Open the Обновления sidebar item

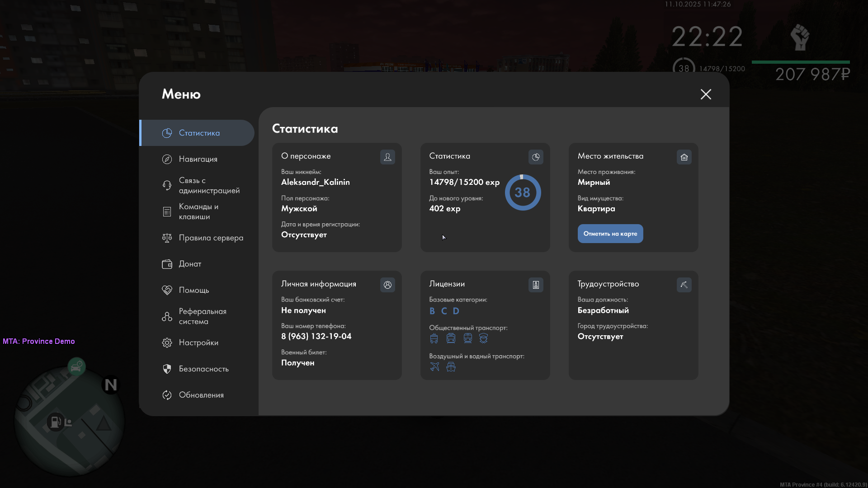pos(201,395)
